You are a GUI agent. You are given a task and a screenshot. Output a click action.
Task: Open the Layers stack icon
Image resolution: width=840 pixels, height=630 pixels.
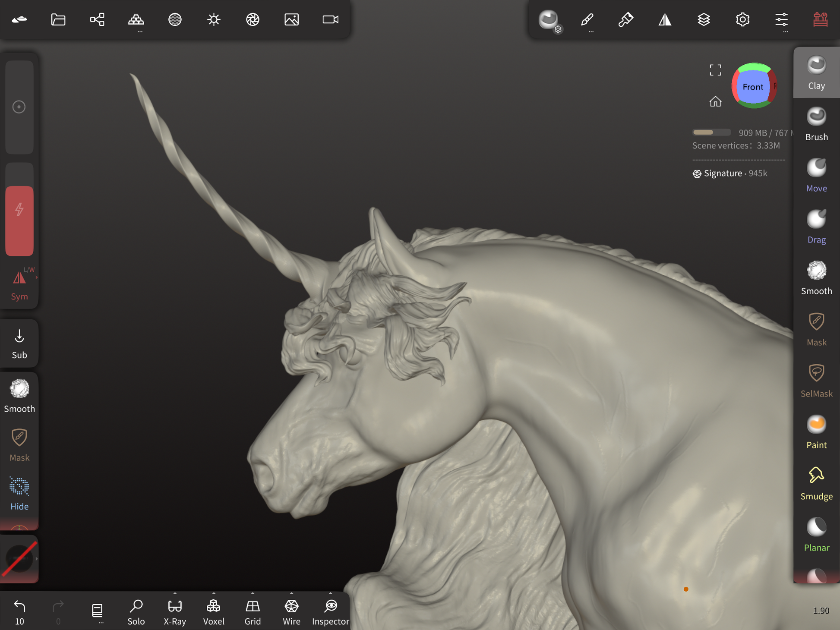coord(704,19)
